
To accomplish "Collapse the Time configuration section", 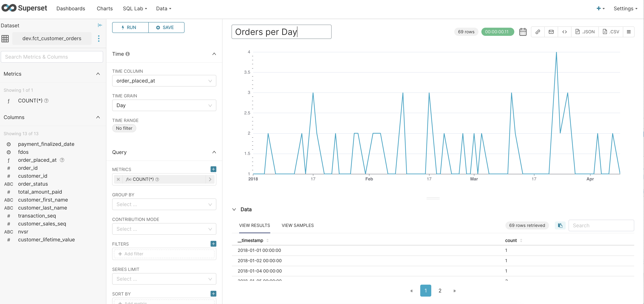I will (x=214, y=54).
